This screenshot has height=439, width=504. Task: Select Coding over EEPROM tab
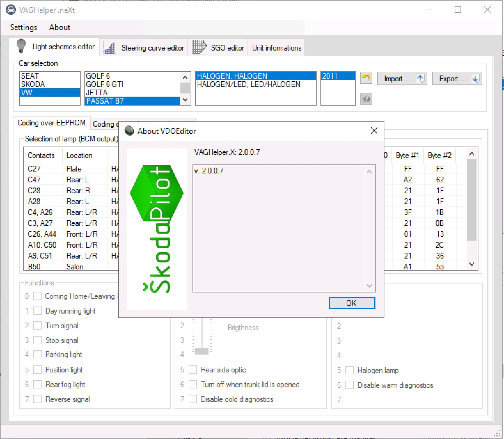click(x=51, y=123)
